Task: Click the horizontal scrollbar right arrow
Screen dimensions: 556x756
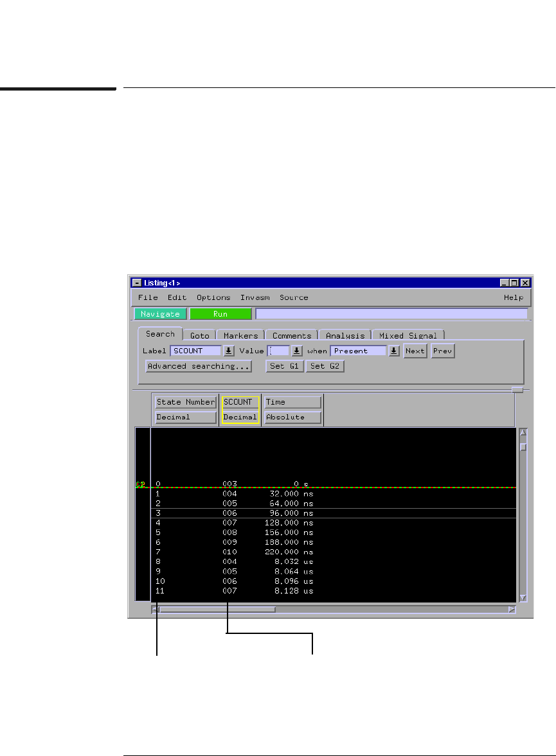Action: [512, 610]
